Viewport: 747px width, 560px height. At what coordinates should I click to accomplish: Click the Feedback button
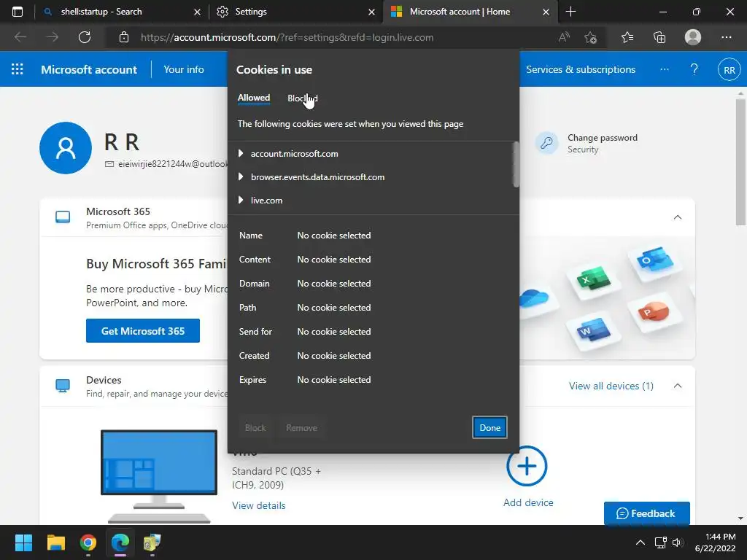click(646, 513)
